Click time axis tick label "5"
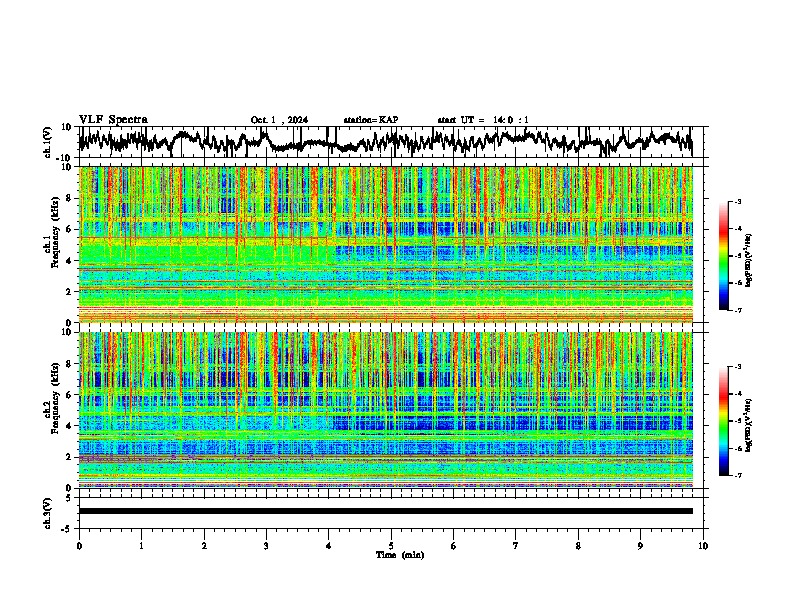The width and height of the screenshot is (792, 612). coord(391,546)
